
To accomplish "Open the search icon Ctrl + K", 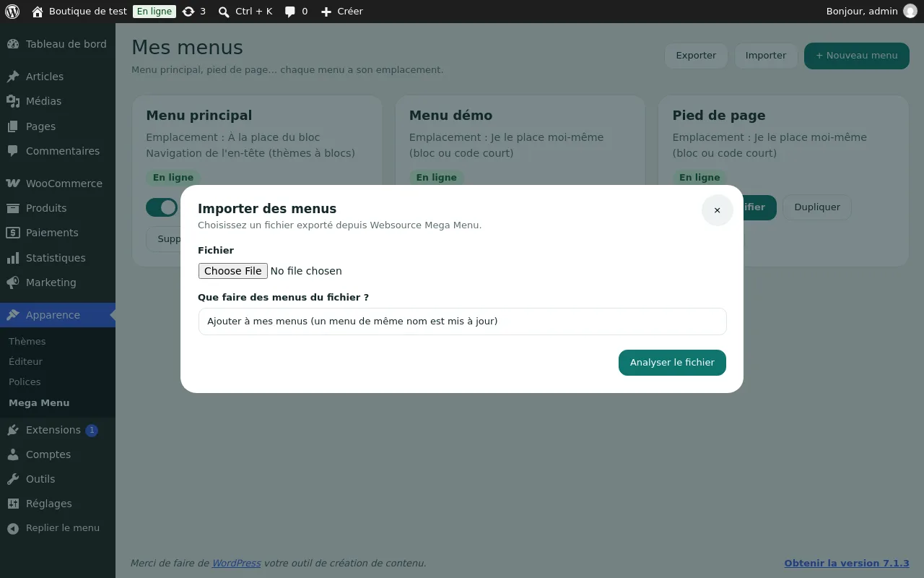I will [224, 12].
